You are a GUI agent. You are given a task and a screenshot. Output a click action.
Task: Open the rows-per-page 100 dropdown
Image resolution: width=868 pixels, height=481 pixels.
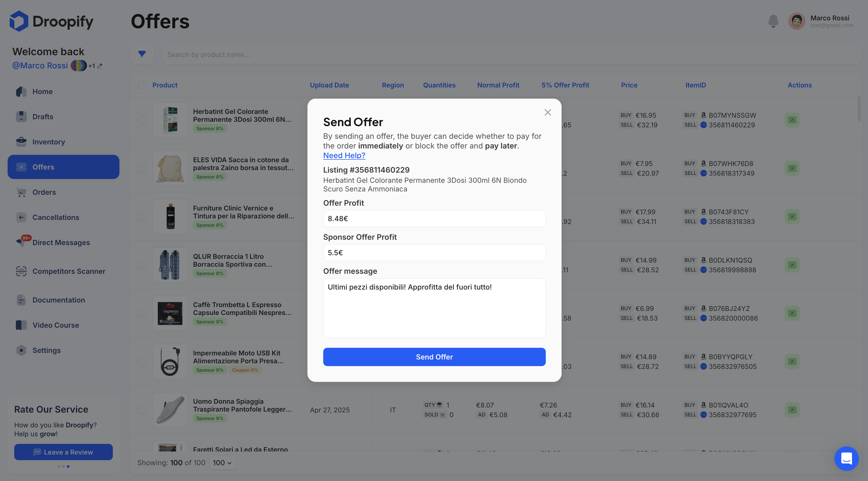[222, 463]
